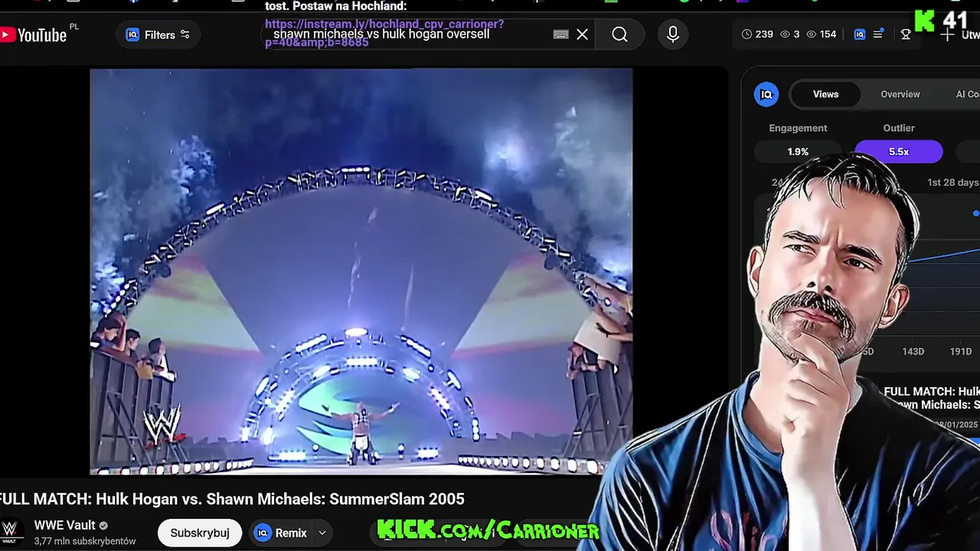The width and height of the screenshot is (980, 551).
Task: Open the WWE Vault channel link
Action: (65, 525)
